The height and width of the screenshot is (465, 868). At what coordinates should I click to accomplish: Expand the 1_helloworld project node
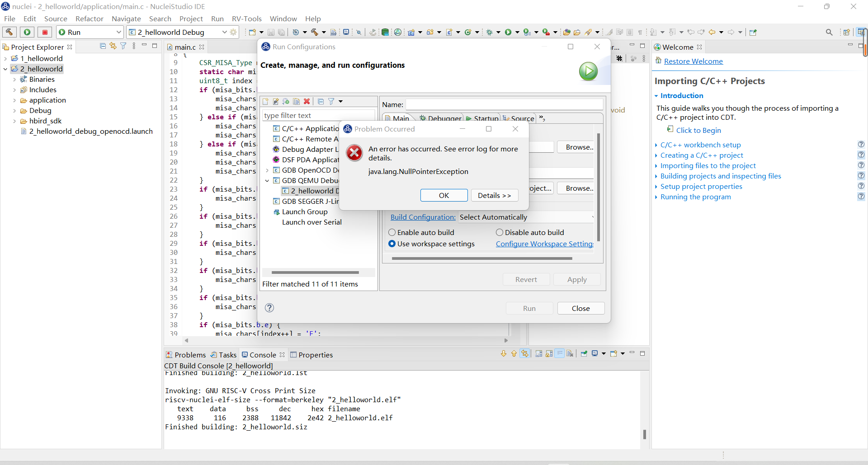coord(5,58)
